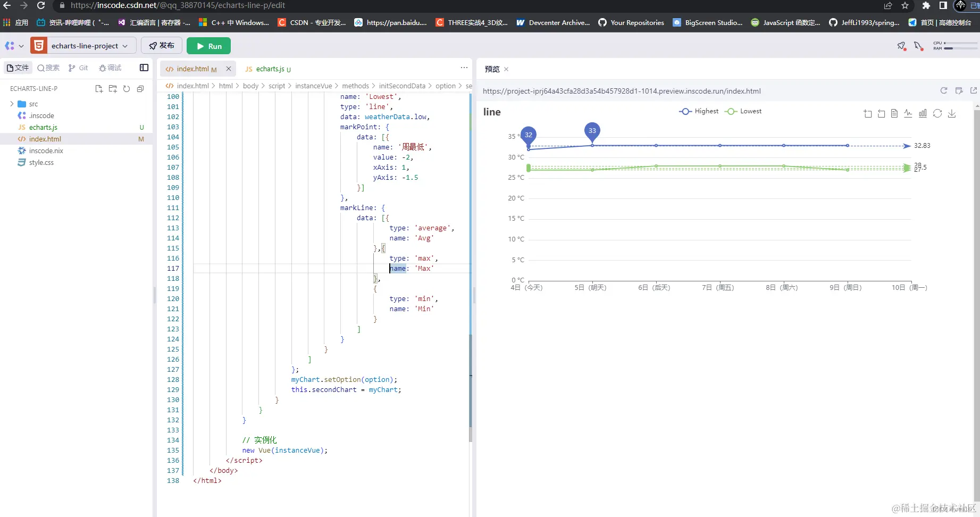Viewport: 980px width, 517px height.
Task: Open the HTML5 project icon
Action: coord(38,46)
